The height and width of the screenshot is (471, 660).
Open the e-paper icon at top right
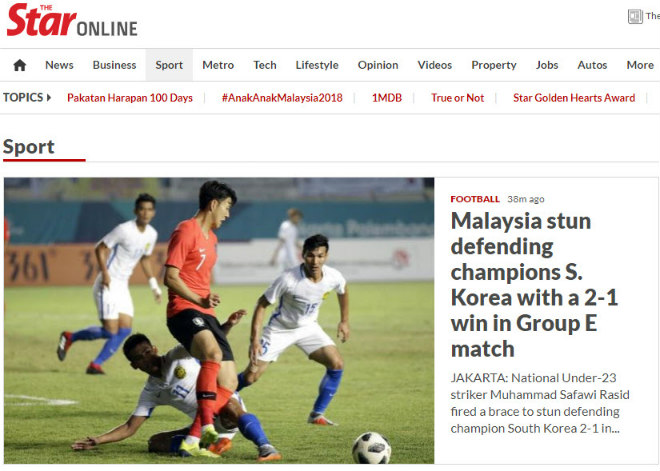pos(635,16)
